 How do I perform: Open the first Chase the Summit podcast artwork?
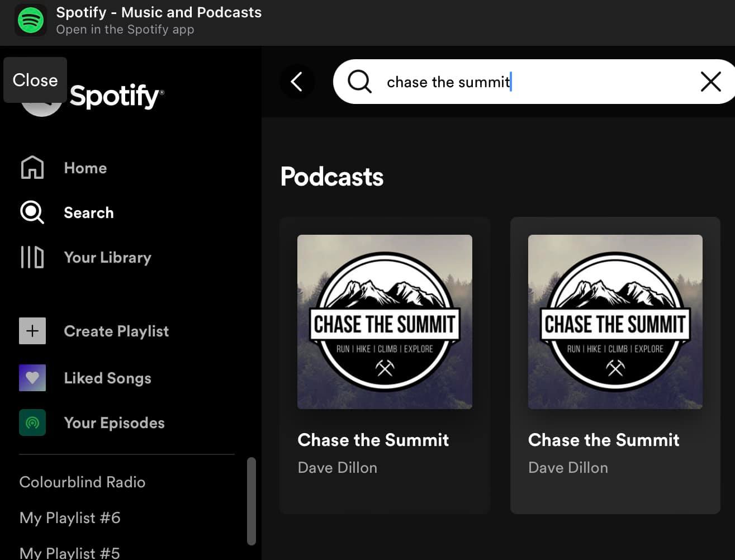(x=385, y=322)
